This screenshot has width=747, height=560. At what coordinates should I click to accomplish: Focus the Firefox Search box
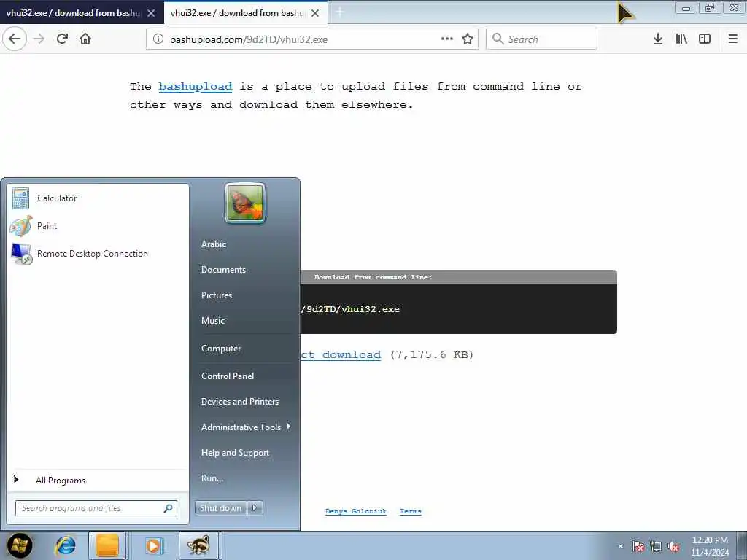coord(541,39)
